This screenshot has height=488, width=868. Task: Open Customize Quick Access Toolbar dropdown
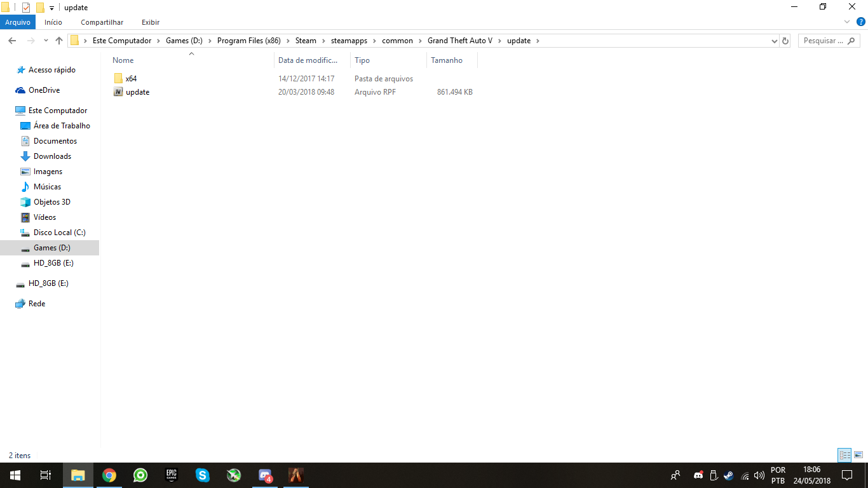[x=51, y=8]
